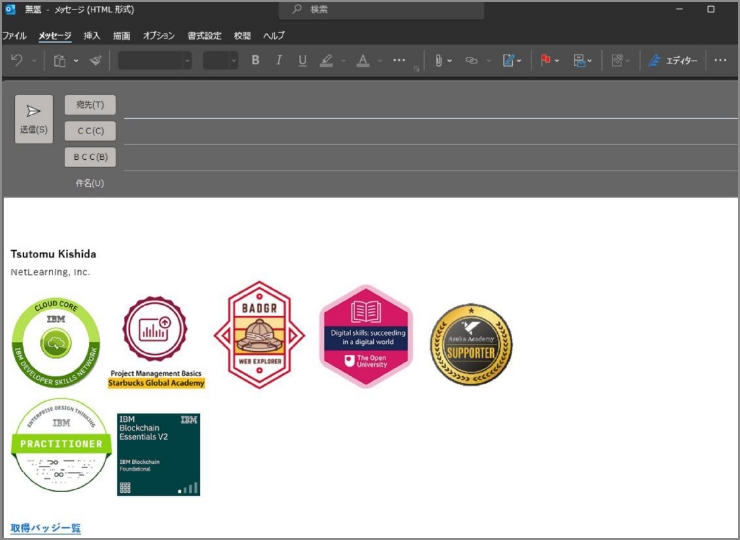Click the 検索 search box

[x=381, y=9]
